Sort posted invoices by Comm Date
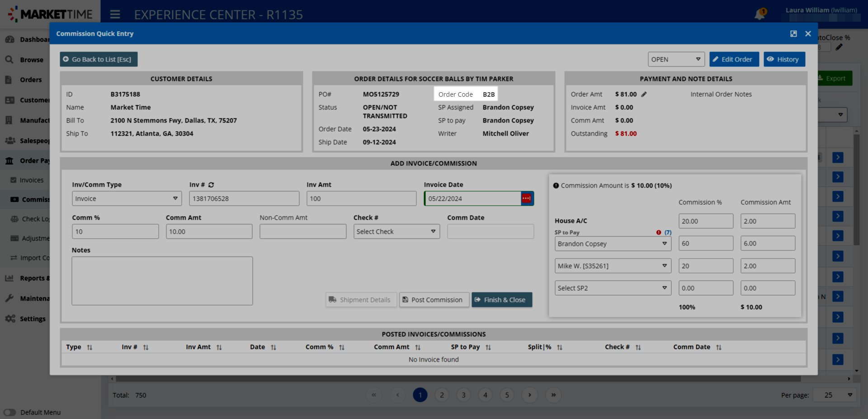 point(719,347)
